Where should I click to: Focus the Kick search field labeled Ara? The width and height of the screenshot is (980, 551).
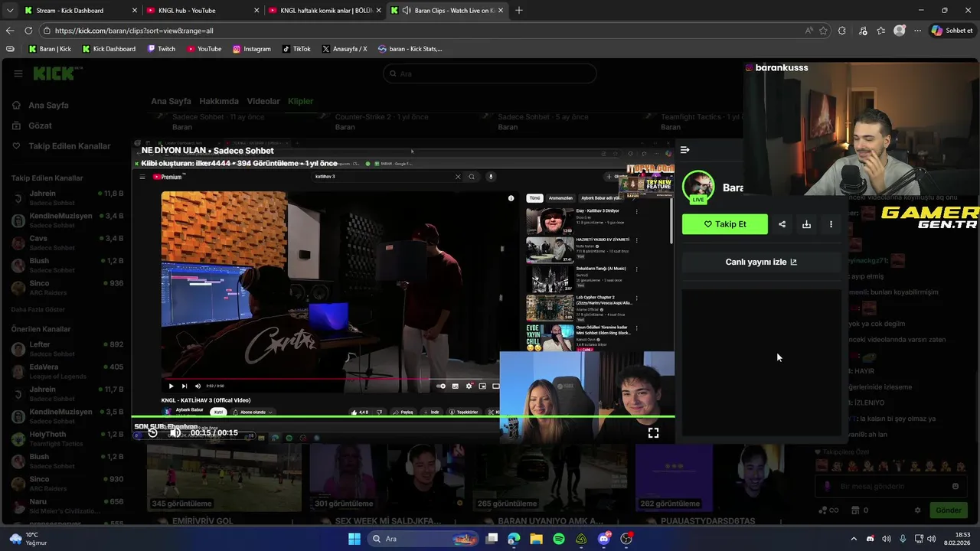coord(490,73)
